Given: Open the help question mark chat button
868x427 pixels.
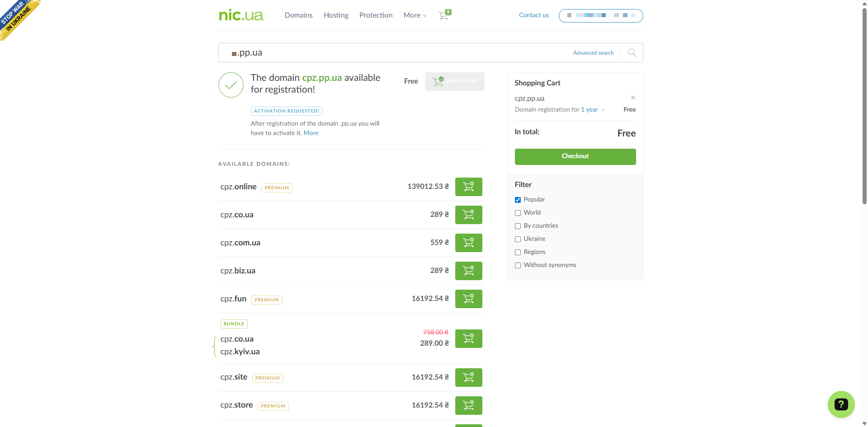Looking at the screenshot, I should coord(840,404).
